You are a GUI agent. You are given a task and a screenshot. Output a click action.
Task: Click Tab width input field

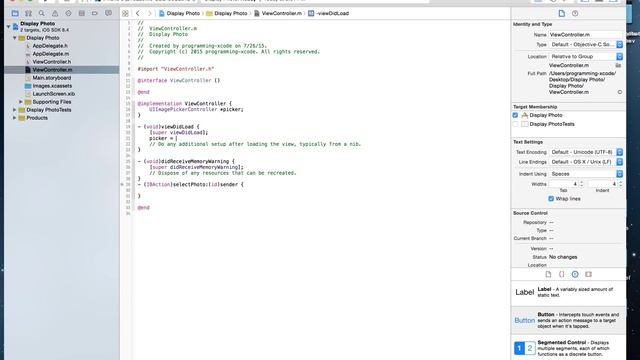(564, 184)
